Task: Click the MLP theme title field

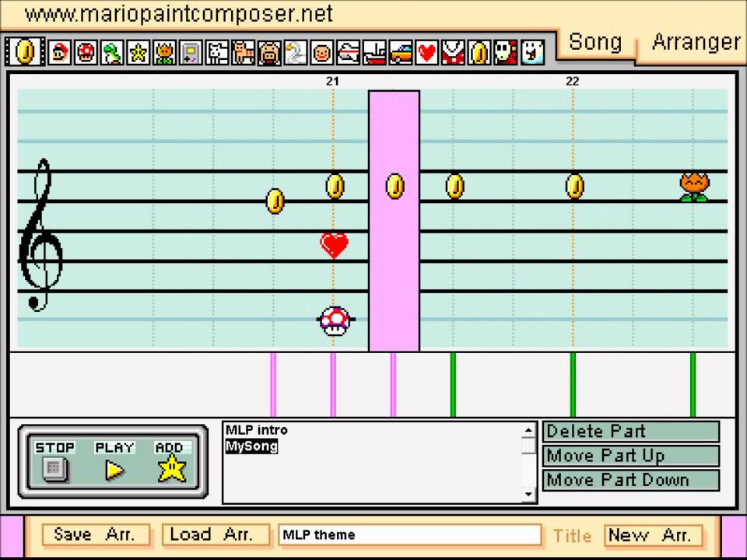Action: 409,535
